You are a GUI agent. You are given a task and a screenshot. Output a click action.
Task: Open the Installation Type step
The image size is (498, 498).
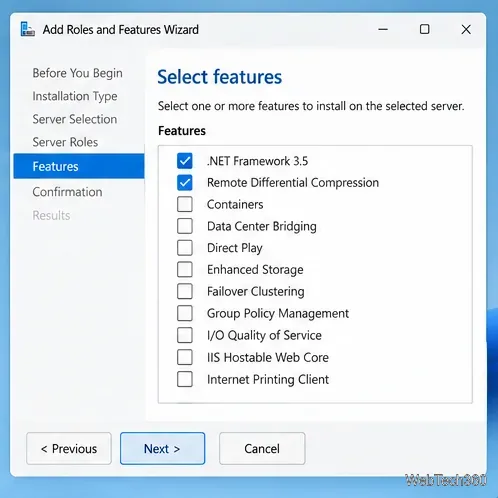tap(75, 96)
